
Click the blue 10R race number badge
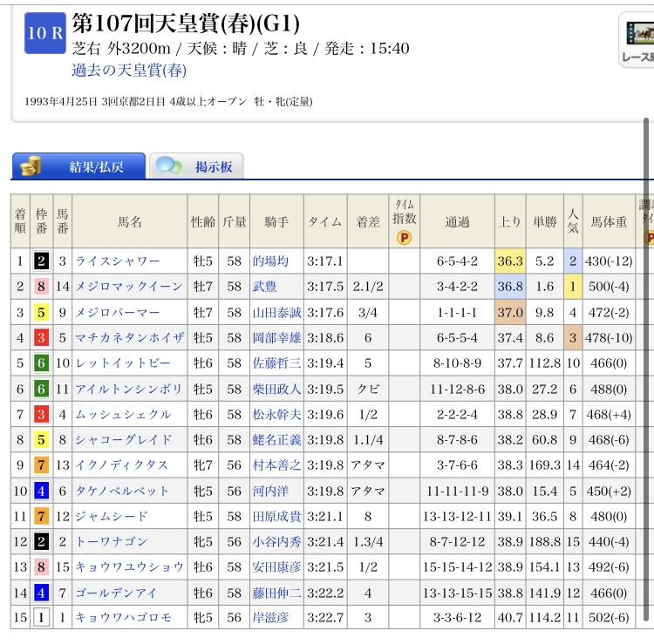pyautogui.click(x=44, y=32)
